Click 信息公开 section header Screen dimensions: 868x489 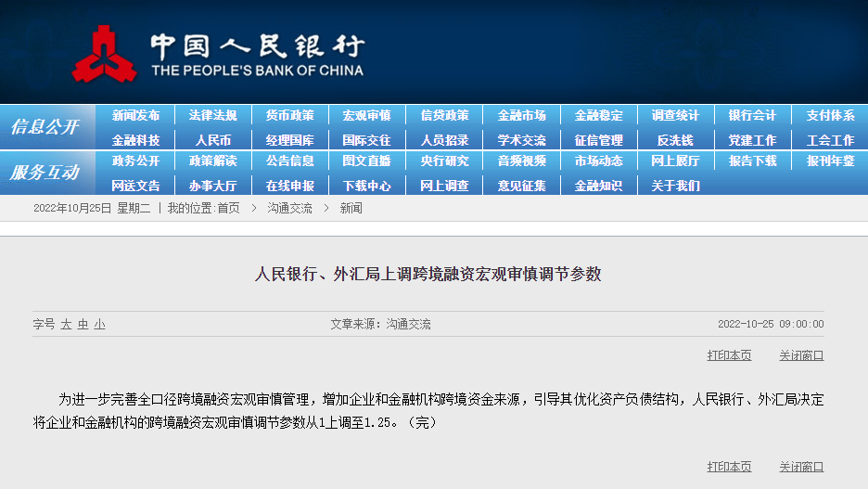pyautogui.click(x=45, y=127)
